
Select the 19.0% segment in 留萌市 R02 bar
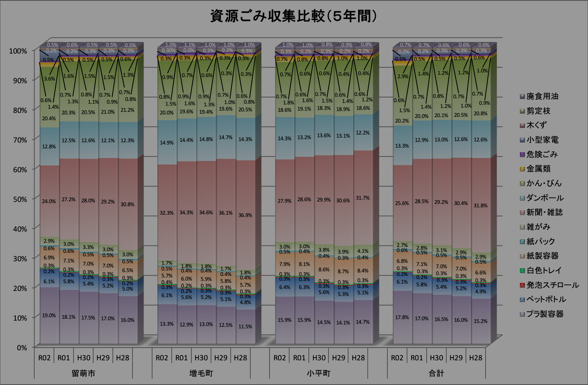pyautogui.click(x=49, y=315)
